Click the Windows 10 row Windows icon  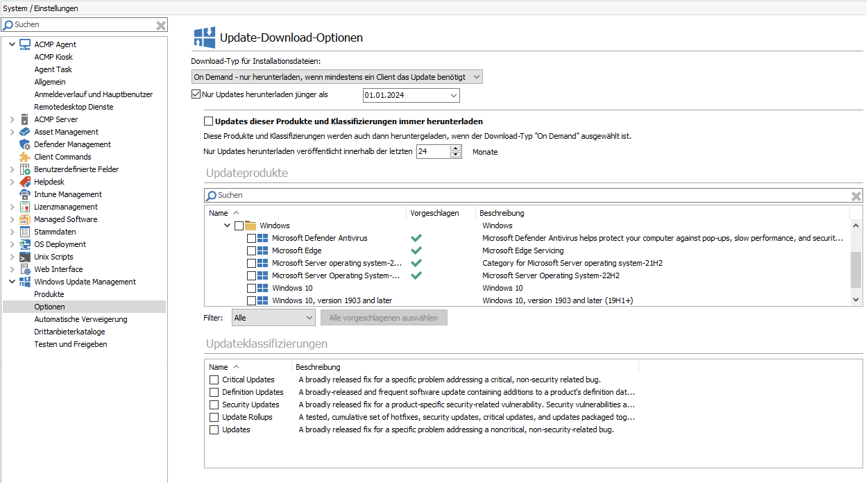point(263,288)
